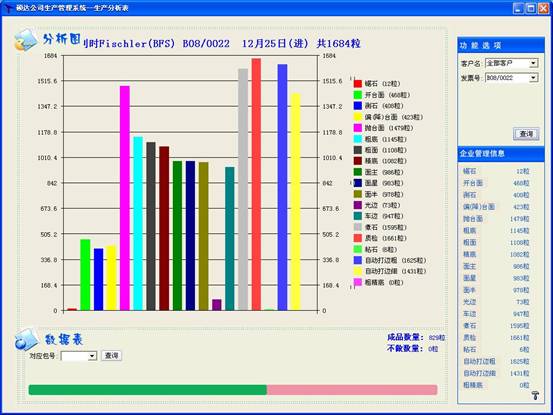This screenshot has height=415, width=553.
Task: Click the red legend swatch for 12粒
Action: coord(358,84)
